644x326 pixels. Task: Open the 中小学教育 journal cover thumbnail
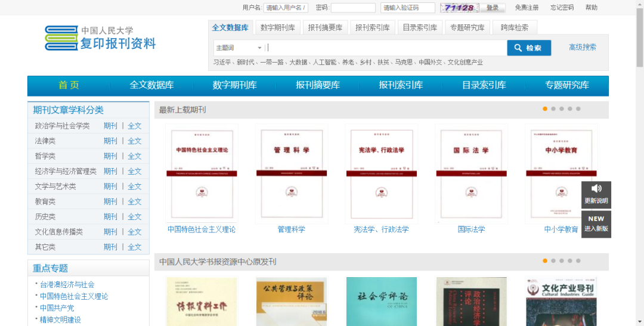(561, 173)
